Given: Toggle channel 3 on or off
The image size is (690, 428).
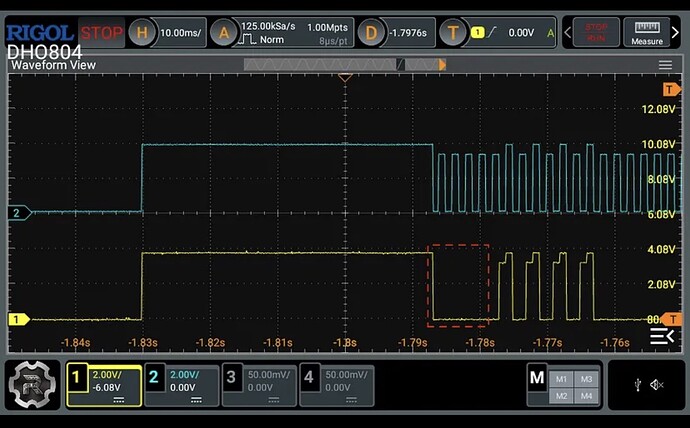Looking at the screenshot, I should 259,385.
